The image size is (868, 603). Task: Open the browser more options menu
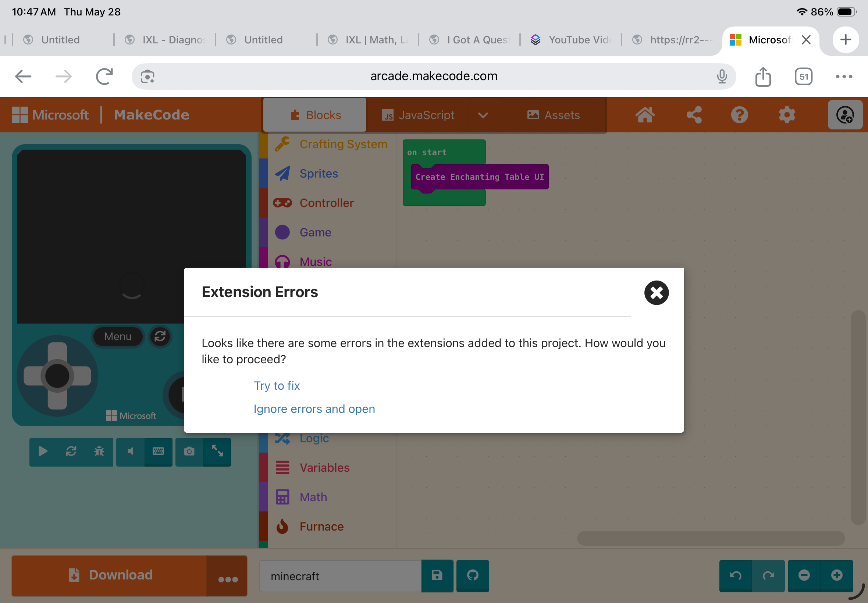coord(844,77)
